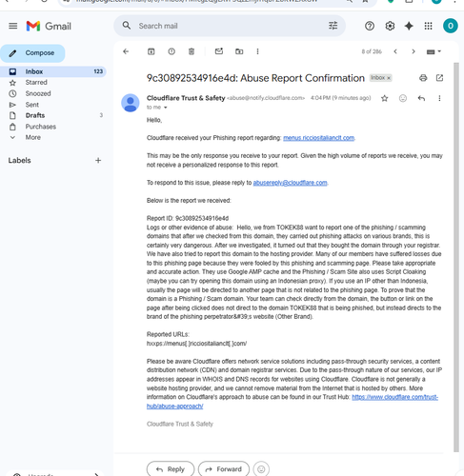Open menus.ricciositaliancit.com link
The width and height of the screenshot is (464, 476).
click(318, 138)
